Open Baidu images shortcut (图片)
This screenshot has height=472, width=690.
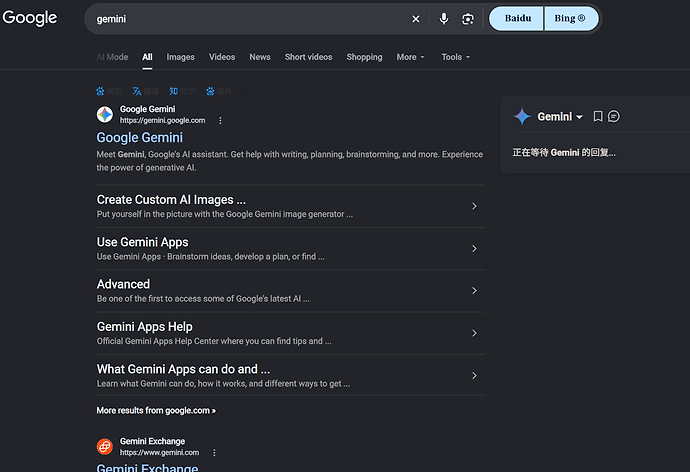pyautogui.click(x=219, y=91)
